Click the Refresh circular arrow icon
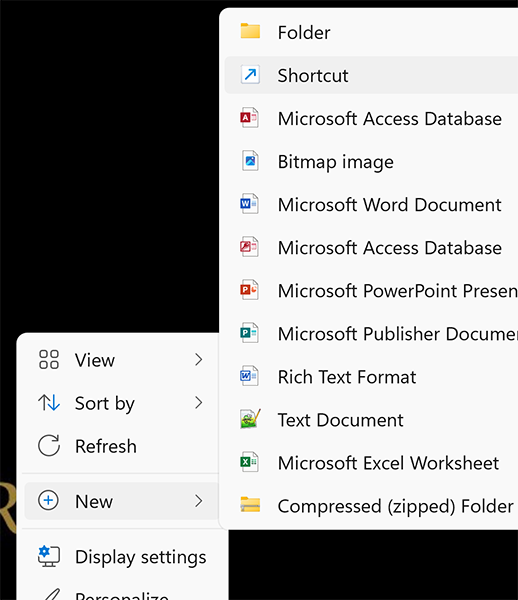The image size is (518, 600). pos(49,445)
